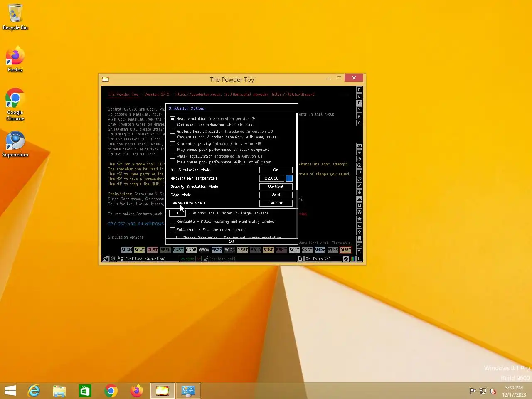The height and width of the screenshot is (399, 532).
Task: Open File Explorer from taskbar
Action: pyautogui.click(x=59, y=391)
